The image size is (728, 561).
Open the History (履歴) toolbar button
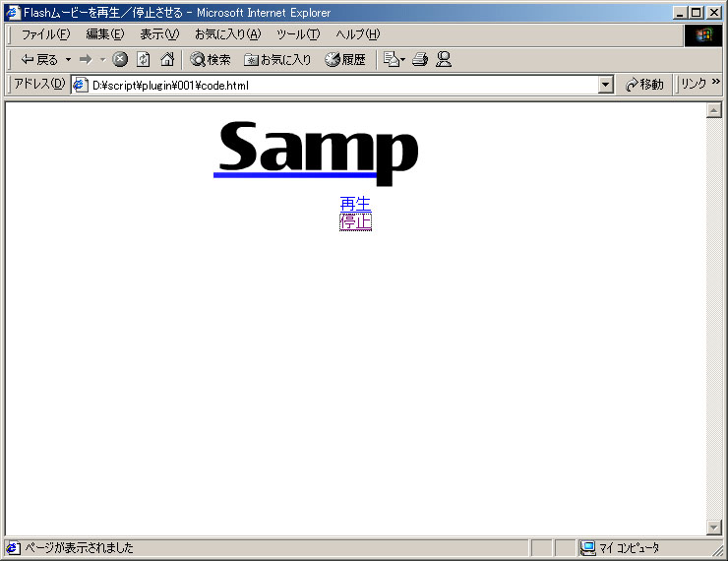point(345,59)
